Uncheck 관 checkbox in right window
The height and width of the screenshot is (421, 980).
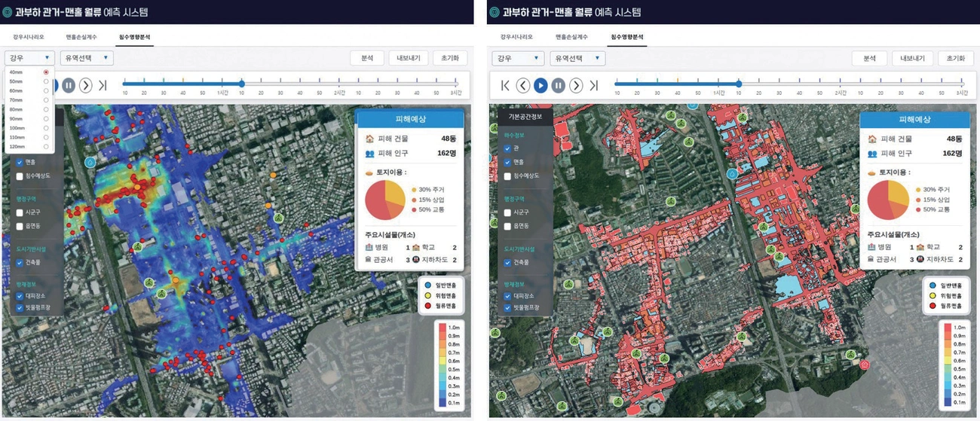pyautogui.click(x=507, y=148)
